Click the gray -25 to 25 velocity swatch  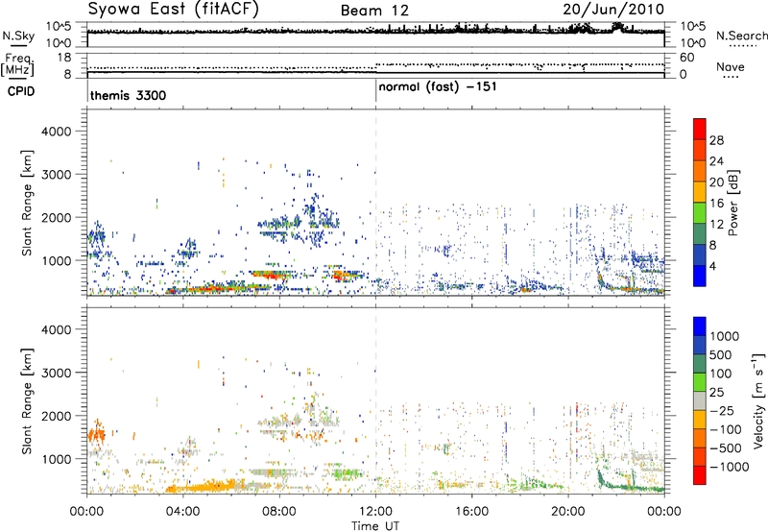pyautogui.click(x=700, y=400)
